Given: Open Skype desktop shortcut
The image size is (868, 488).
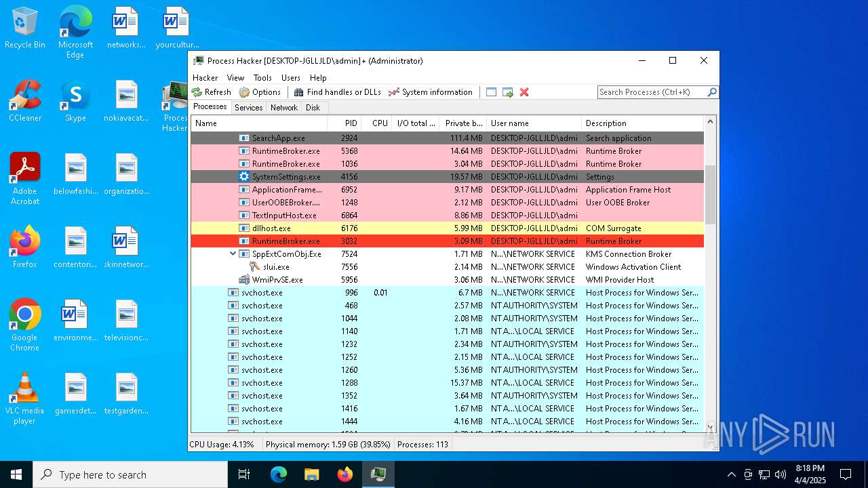Looking at the screenshot, I should pyautogui.click(x=75, y=102).
